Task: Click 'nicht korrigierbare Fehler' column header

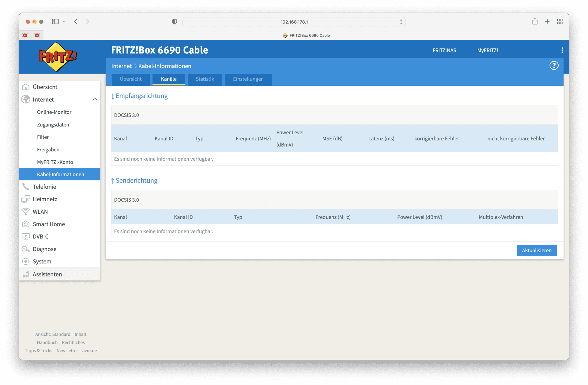Action: click(x=516, y=139)
